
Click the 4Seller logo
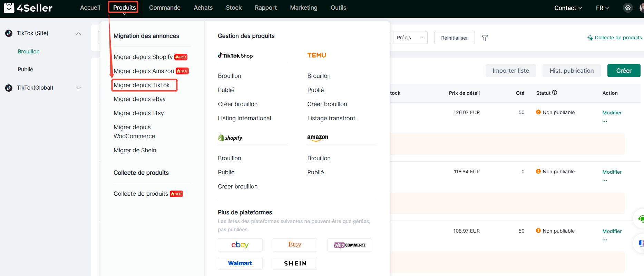(x=28, y=8)
